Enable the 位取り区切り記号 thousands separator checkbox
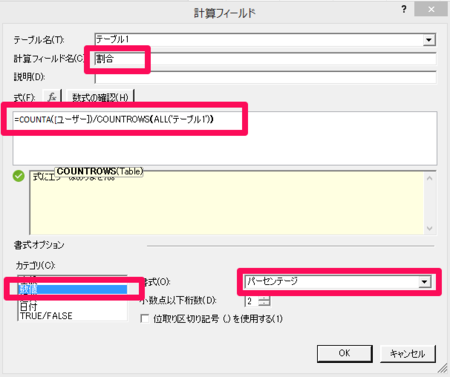 (145, 318)
